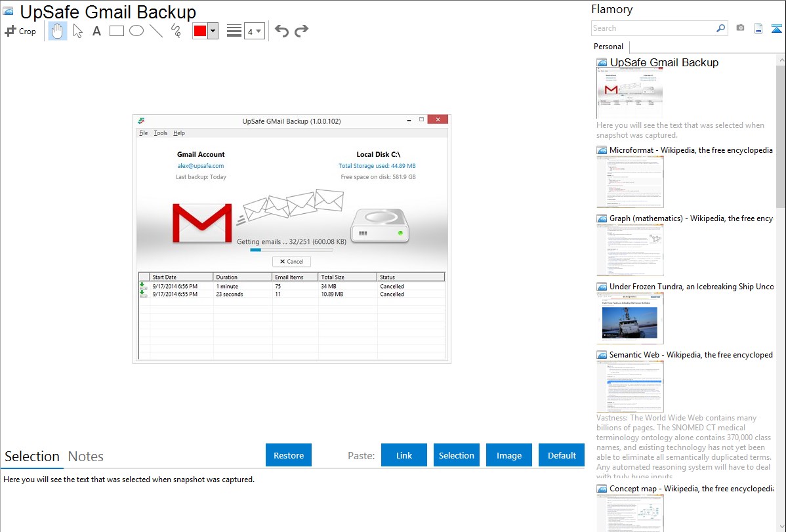Select the straight line tool
Image resolution: width=786 pixels, height=532 pixels.
click(156, 31)
